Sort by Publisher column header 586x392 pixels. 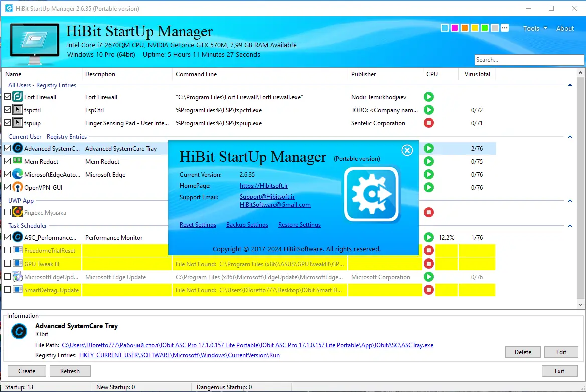coord(386,74)
